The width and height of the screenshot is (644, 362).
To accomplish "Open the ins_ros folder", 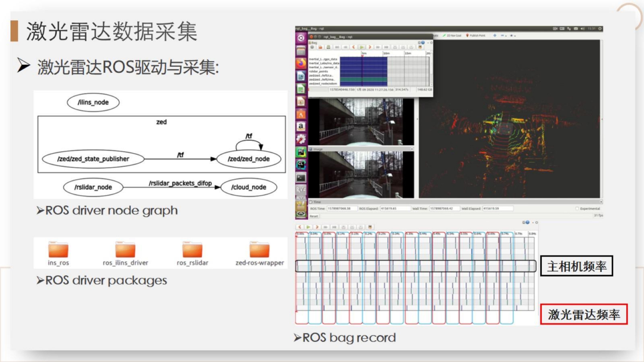I will pos(58,253).
